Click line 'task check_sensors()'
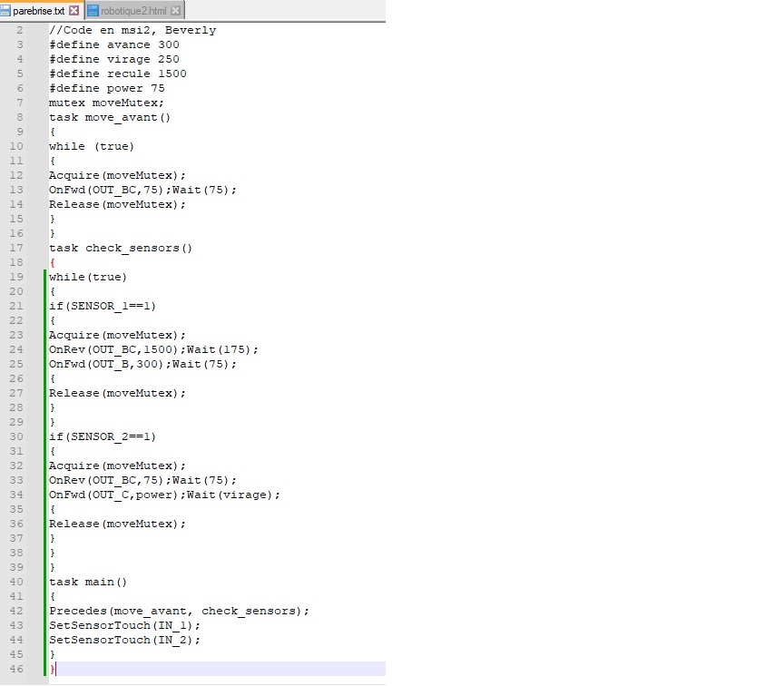The width and height of the screenshot is (784, 686). coord(121,248)
